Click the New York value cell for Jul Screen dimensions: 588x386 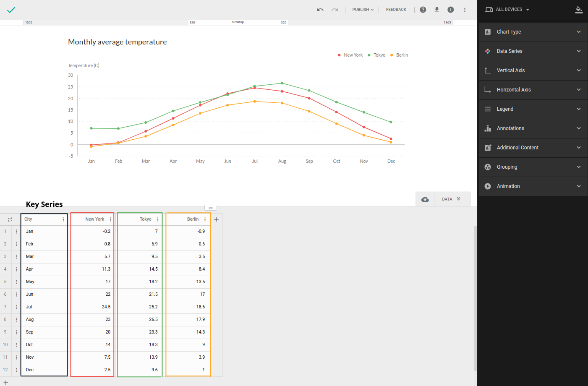92,307
